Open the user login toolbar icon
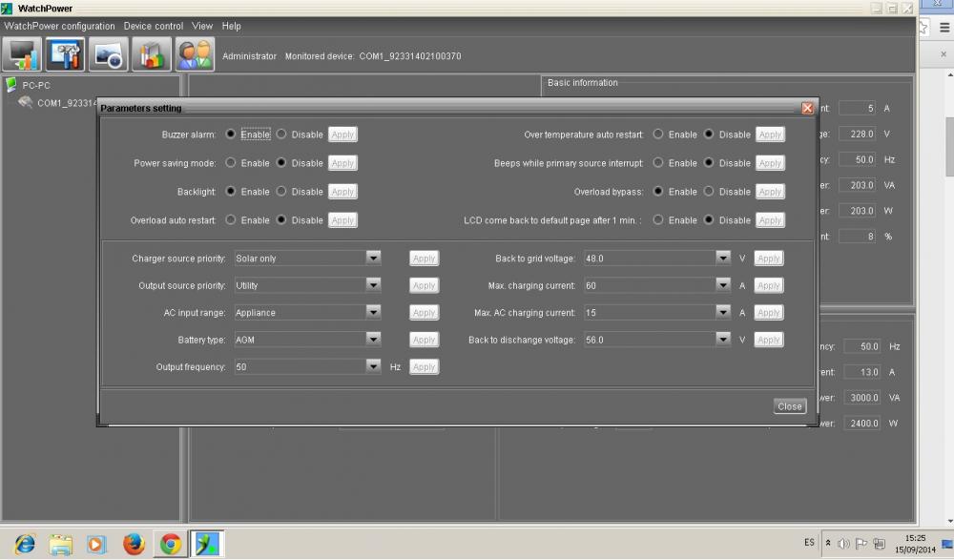The width and height of the screenshot is (954, 560). 195,54
